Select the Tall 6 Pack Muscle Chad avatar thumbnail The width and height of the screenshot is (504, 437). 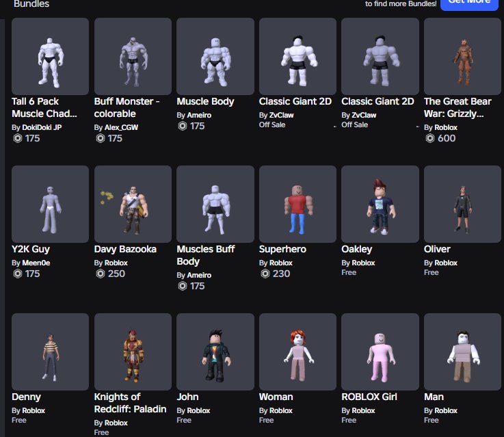click(50, 56)
